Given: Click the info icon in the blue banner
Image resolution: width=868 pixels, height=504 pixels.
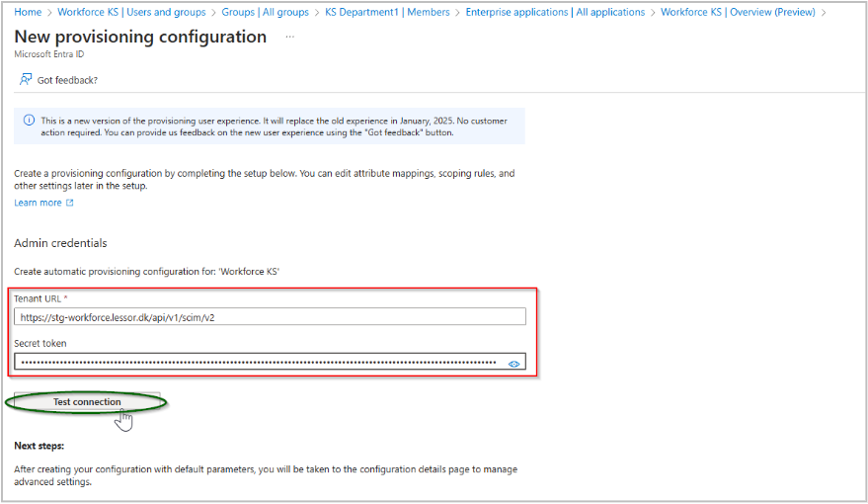Looking at the screenshot, I should [28, 121].
